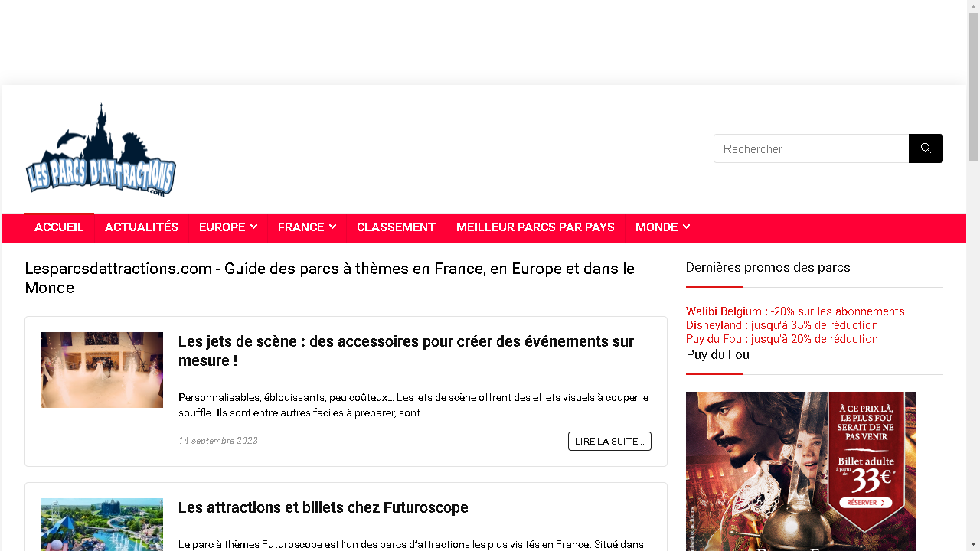Image resolution: width=980 pixels, height=551 pixels.
Task: Click the jets de scène excerpt text
Action: pyautogui.click(x=413, y=405)
